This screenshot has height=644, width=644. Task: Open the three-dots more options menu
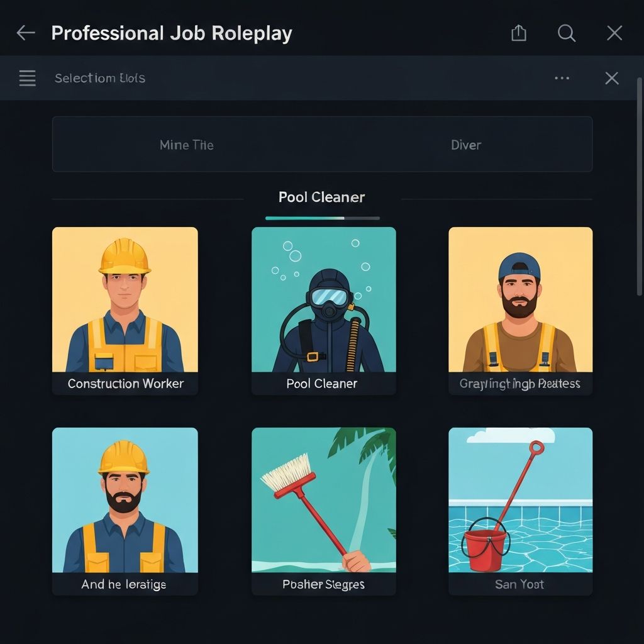click(562, 78)
